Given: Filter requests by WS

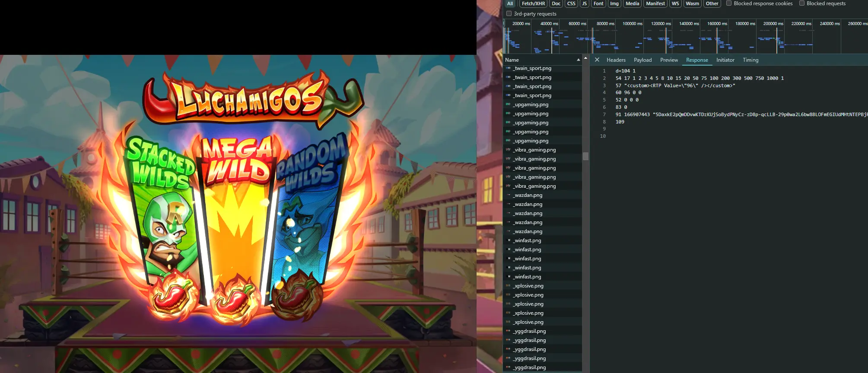Looking at the screenshot, I should (x=675, y=3).
